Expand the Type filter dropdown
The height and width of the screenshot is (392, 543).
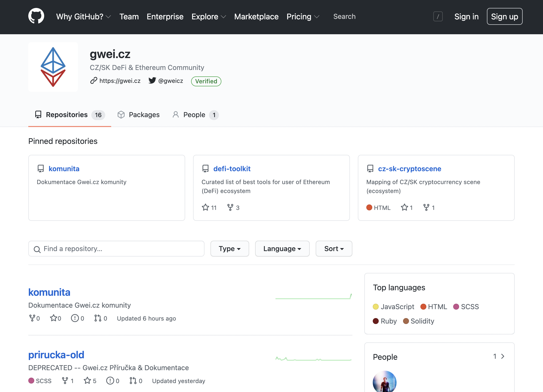tap(229, 248)
